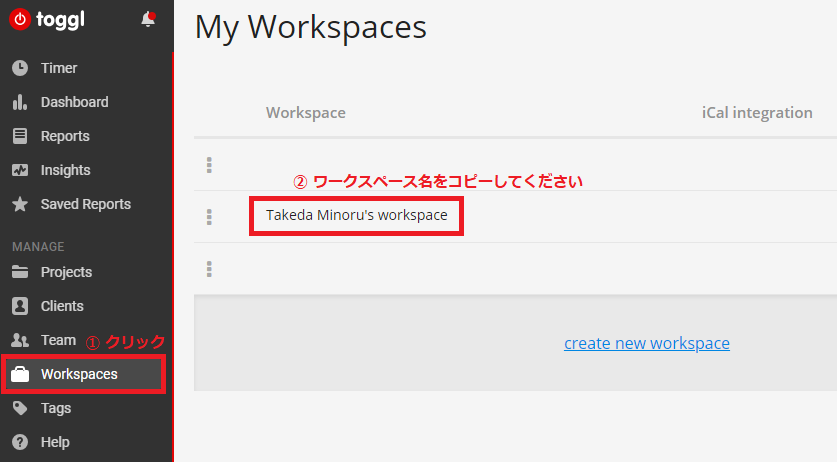Select the Dashboard bar chart icon
This screenshot has width=837, height=462.
20,102
